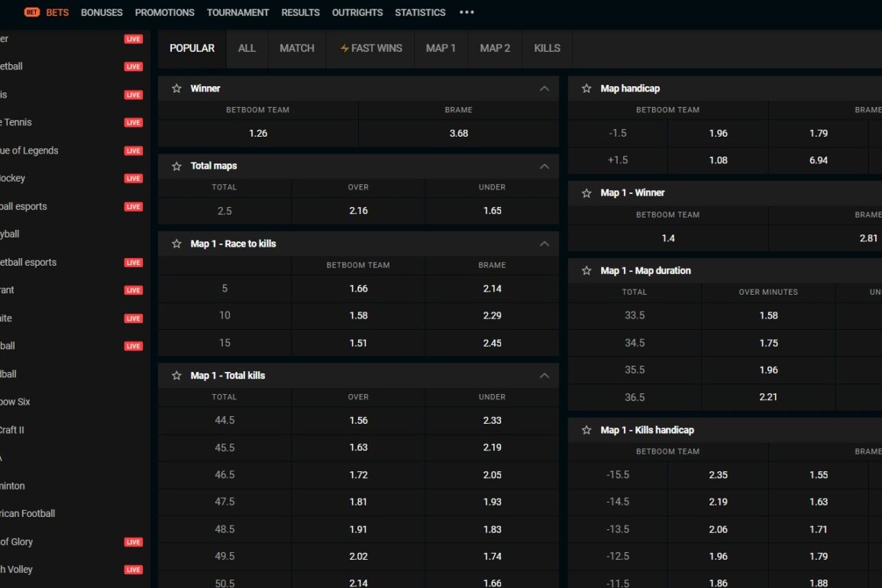
Task: Open League of Legends in sidebar
Action: [x=31, y=150]
